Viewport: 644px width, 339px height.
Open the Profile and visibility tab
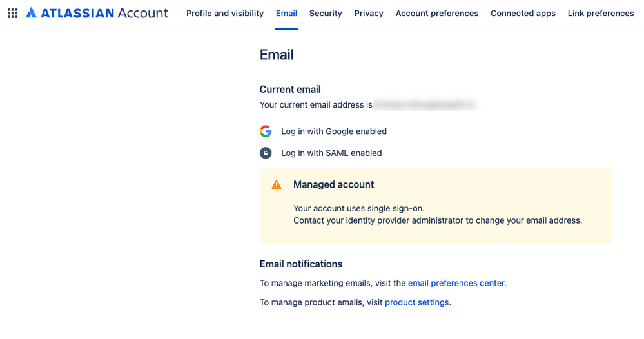tap(224, 13)
